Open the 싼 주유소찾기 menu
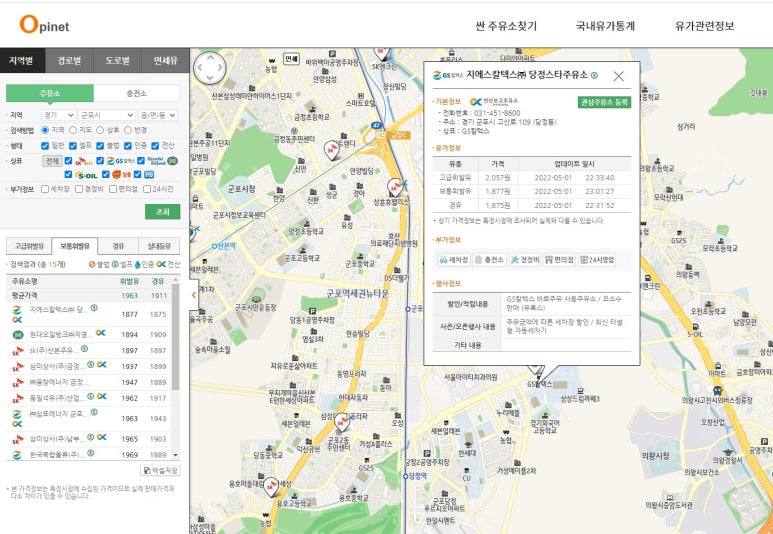 point(506,26)
